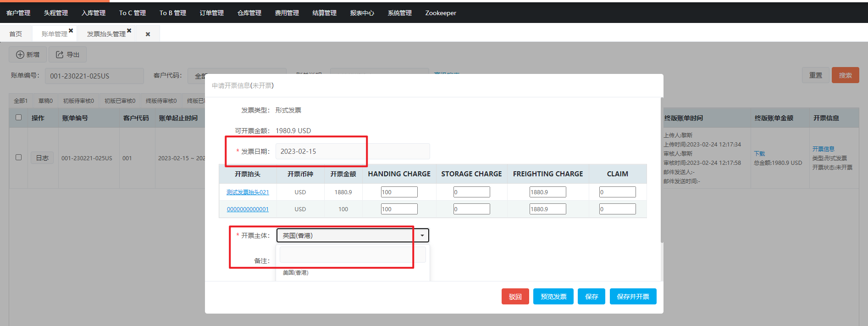Image resolution: width=868 pixels, height=326 pixels.
Task: Open the 0000000000001 invoice title link
Action: [248, 209]
